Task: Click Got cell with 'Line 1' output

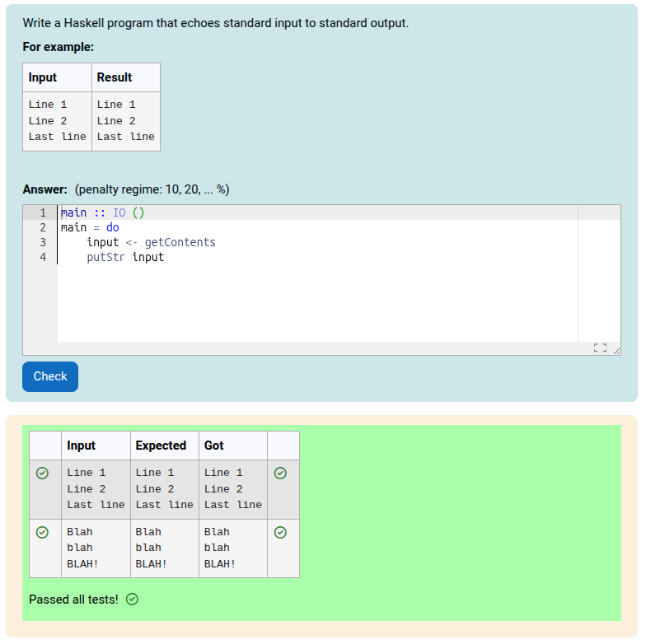Action: click(x=233, y=489)
